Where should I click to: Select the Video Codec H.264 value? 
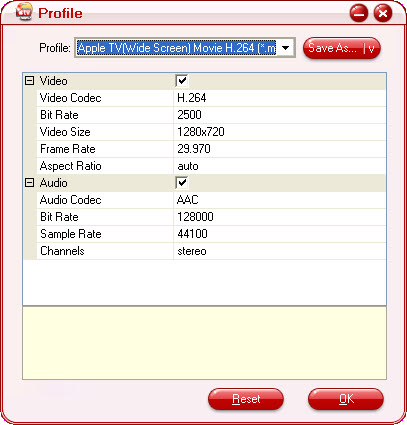point(280,98)
